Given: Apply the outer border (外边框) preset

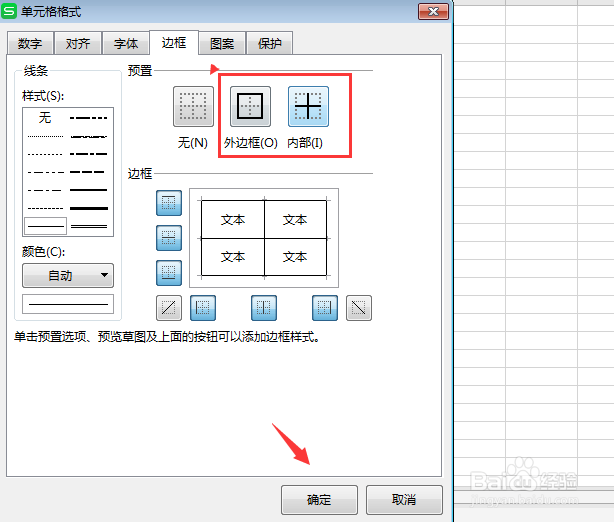Looking at the screenshot, I should coord(250,107).
